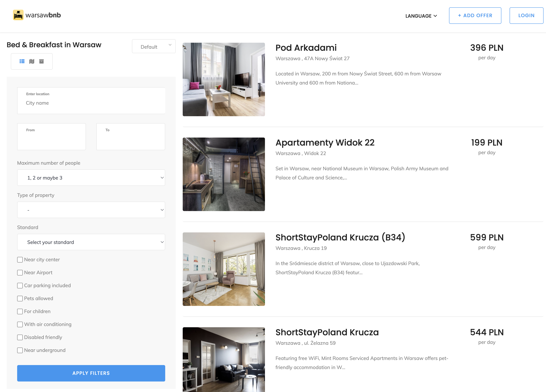Focus the City name location field
Image resolution: width=546 pixels, height=392 pixels.
(91, 103)
